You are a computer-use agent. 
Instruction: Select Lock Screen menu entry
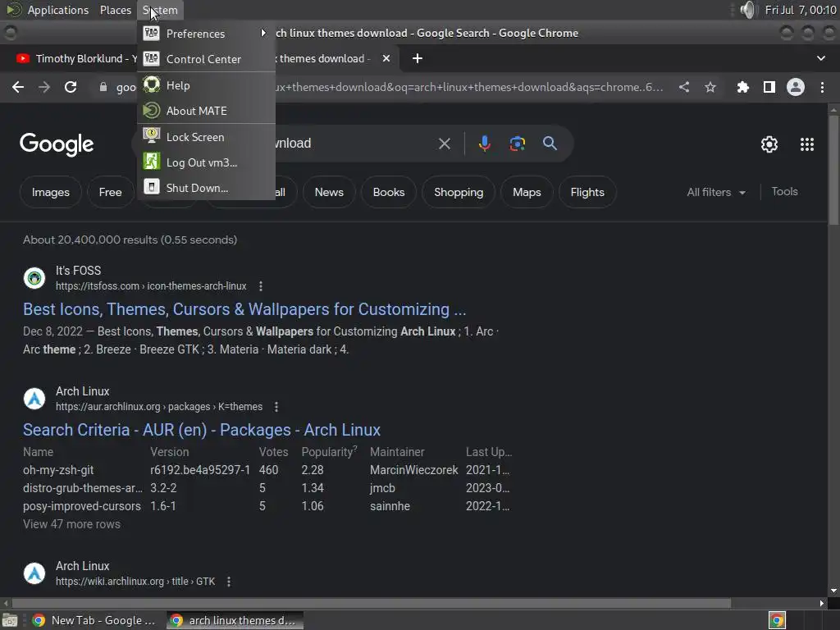(x=206, y=137)
